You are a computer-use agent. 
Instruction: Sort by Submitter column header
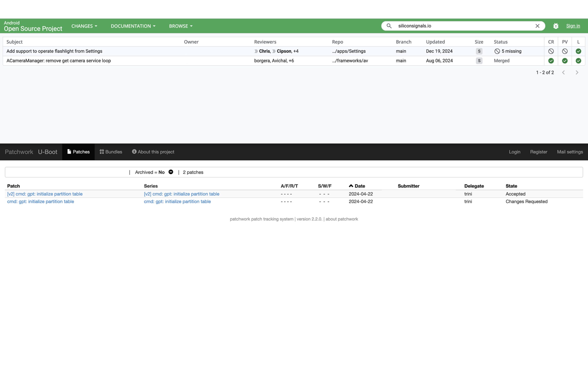[x=408, y=186]
